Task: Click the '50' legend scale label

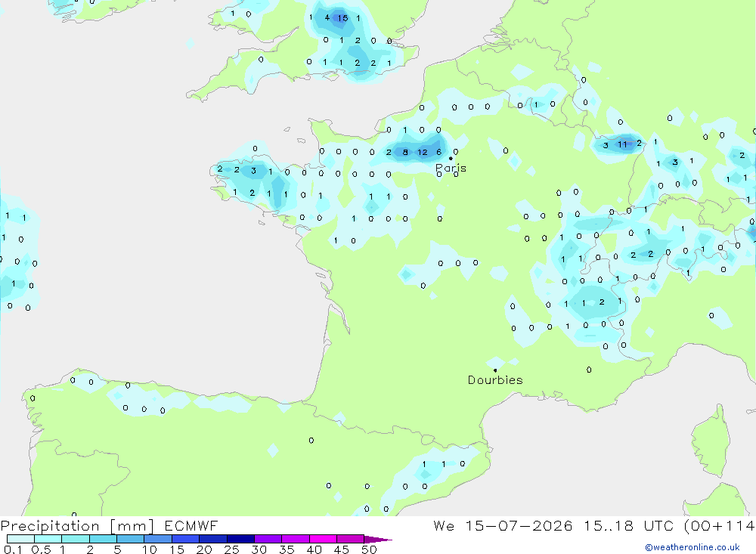Action: [369, 549]
